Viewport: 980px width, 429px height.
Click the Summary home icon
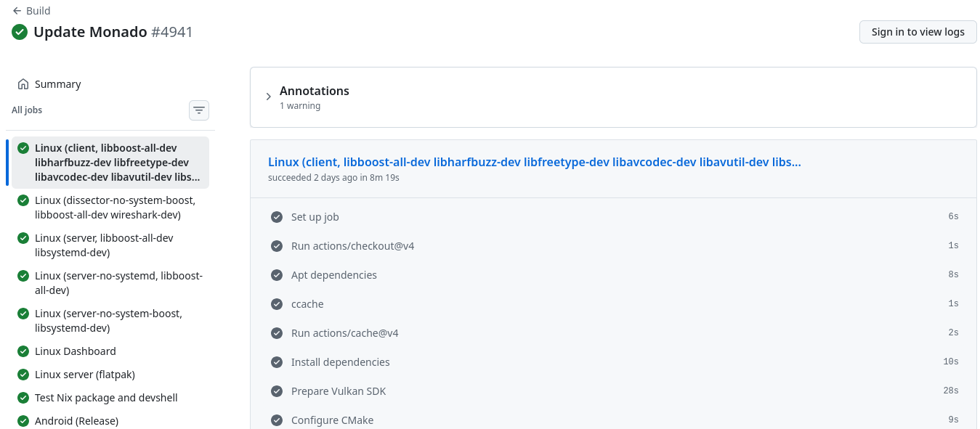(23, 84)
